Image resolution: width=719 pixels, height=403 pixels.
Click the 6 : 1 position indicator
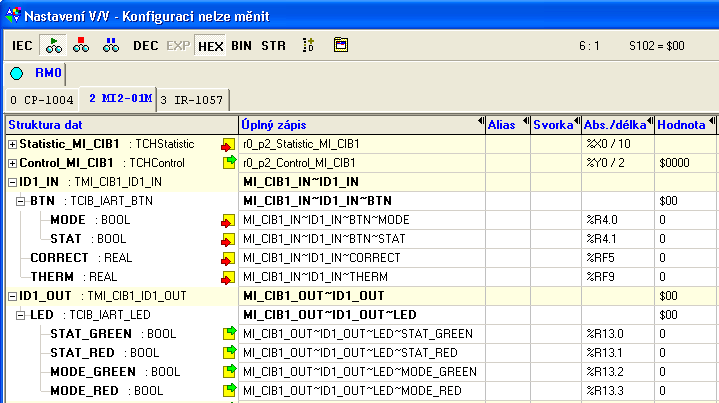[589, 46]
